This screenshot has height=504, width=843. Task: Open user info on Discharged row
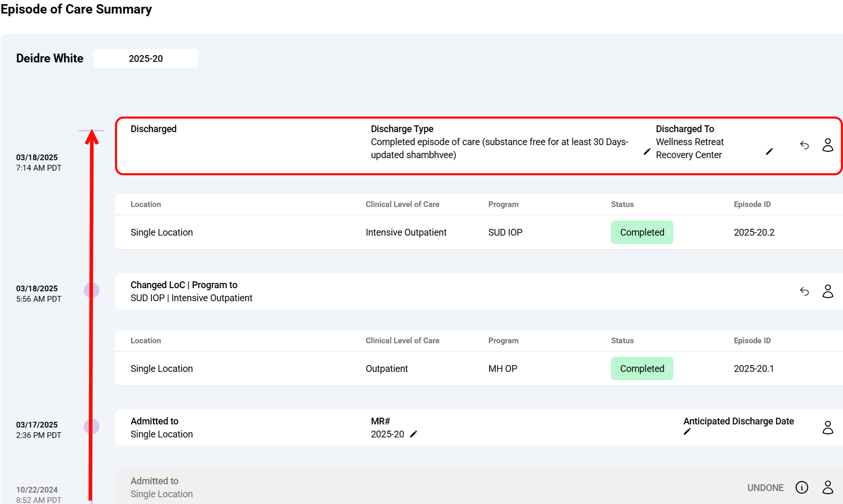[x=827, y=145]
